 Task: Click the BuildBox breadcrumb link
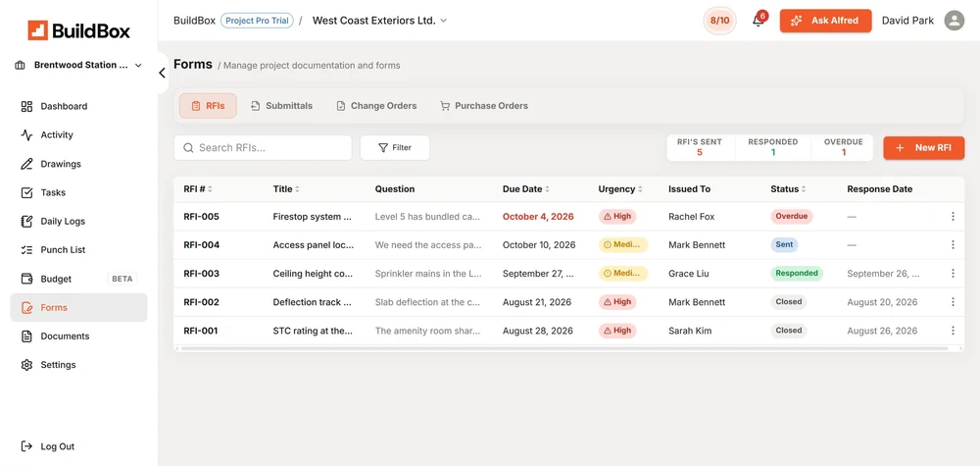coord(194,21)
